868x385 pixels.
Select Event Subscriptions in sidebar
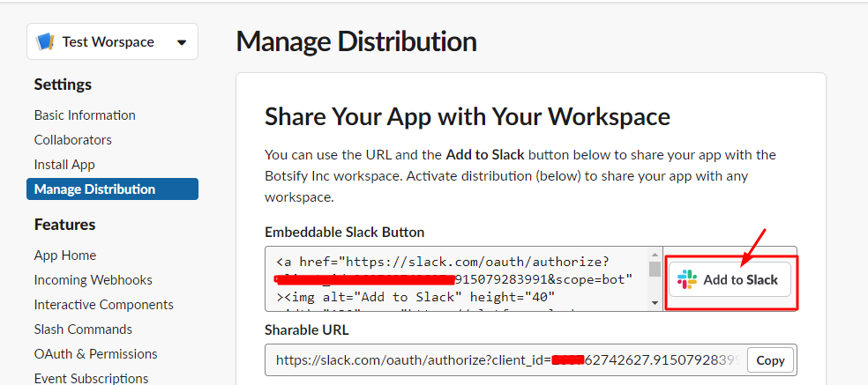point(91,378)
